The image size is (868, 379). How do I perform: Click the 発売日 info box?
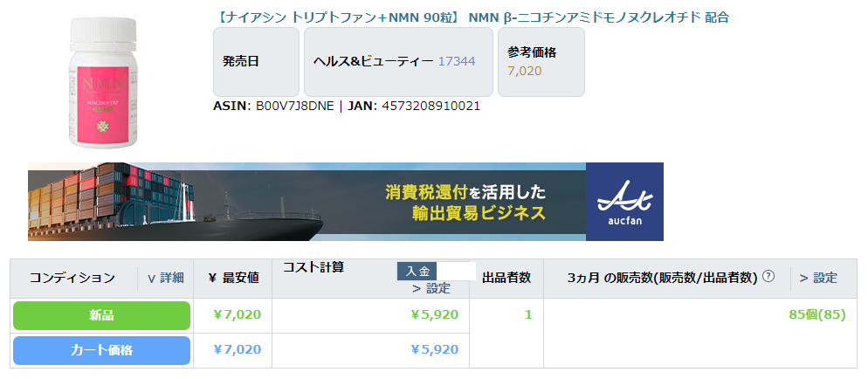pos(256,61)
